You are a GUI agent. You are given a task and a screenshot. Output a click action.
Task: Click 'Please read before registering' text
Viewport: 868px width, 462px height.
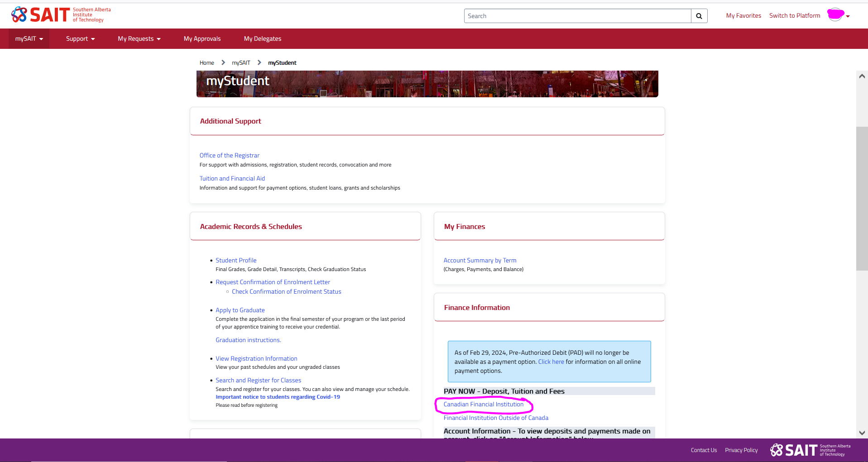tap(246, 405)
